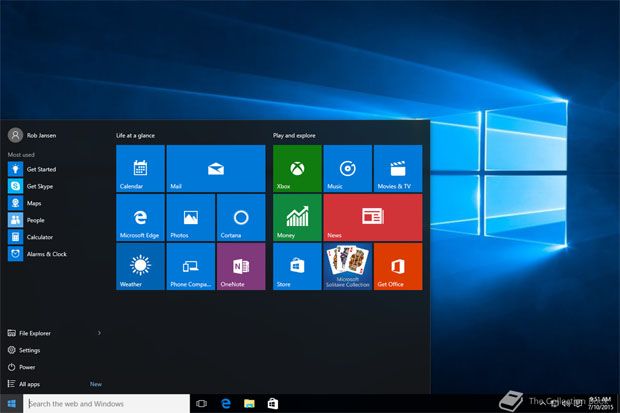Open the Movies & TV tile

point(398,169)
